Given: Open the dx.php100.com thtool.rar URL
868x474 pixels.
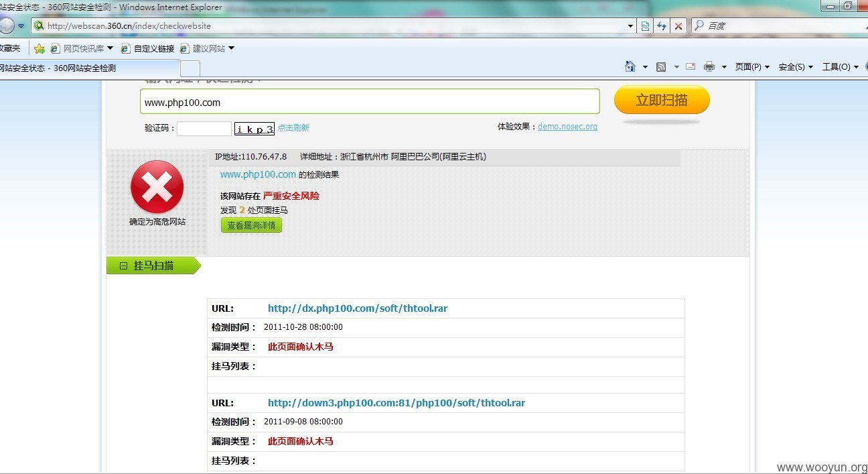Looking at the screenshot, I should point(358,308).
